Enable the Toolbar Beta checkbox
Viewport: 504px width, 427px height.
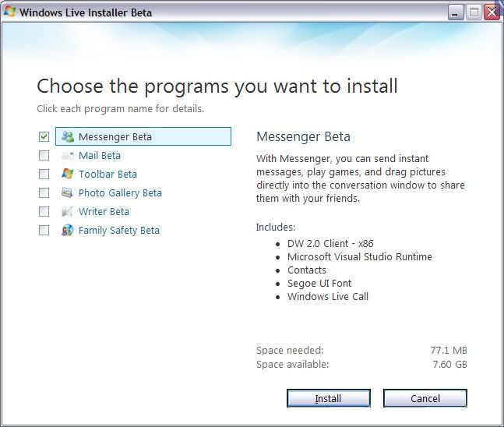coord(44,175)
